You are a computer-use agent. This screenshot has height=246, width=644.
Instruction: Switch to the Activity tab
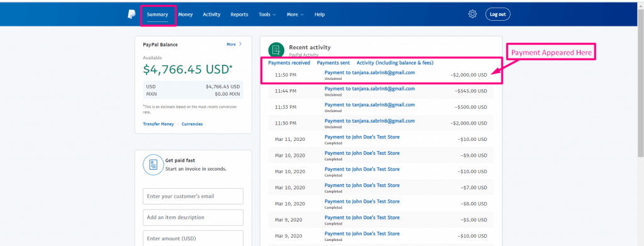click(x=211, y=14)
